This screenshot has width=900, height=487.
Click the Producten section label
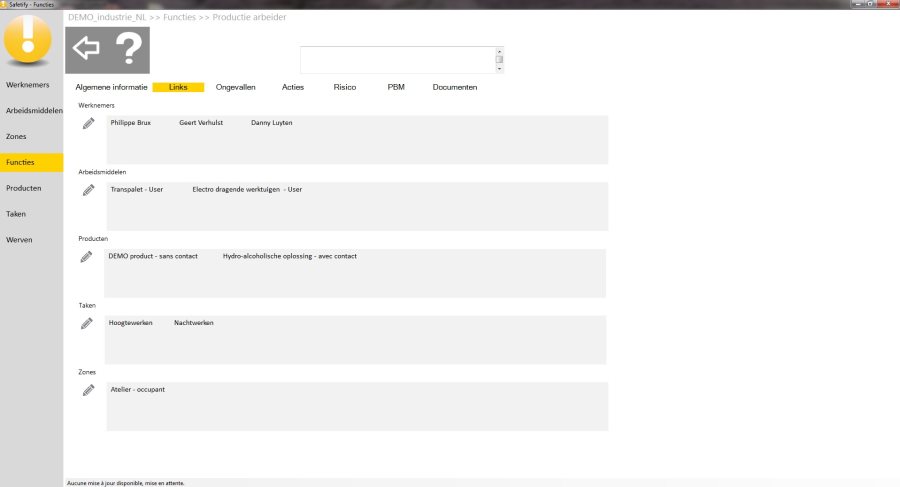pos(93,238)
